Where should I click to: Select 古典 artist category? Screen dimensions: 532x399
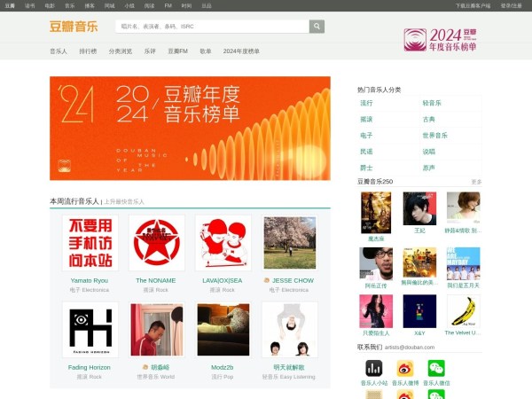[x=429, y=120]
